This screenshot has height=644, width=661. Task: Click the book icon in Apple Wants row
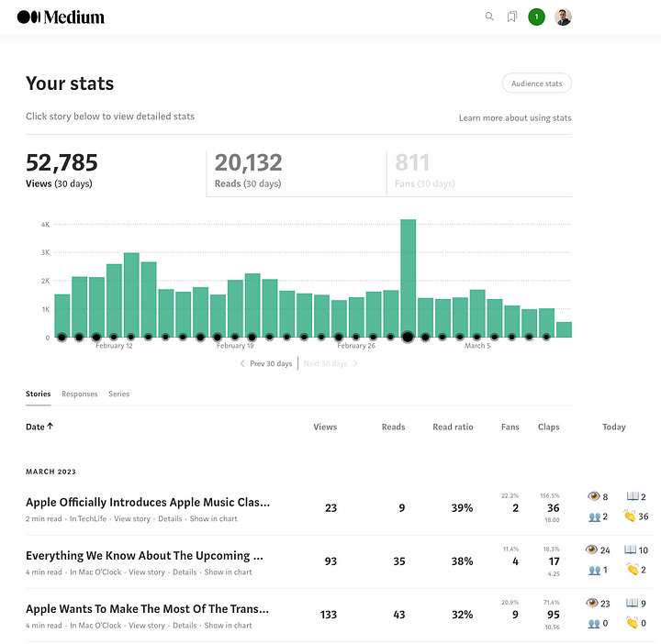[x=632, y=603]
